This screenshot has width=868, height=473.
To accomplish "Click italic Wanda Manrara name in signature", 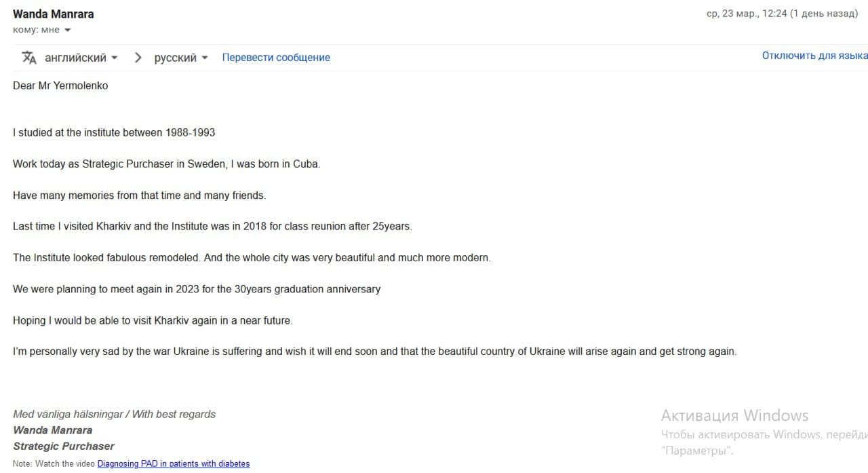I will tap(52, 430).
